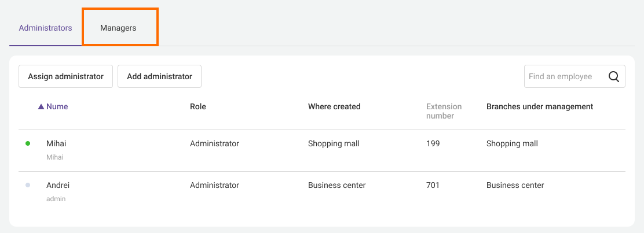The image size is (644, 233).
Task: Click the Nume sort arrow icon
Action: click(x=41, y=107)
